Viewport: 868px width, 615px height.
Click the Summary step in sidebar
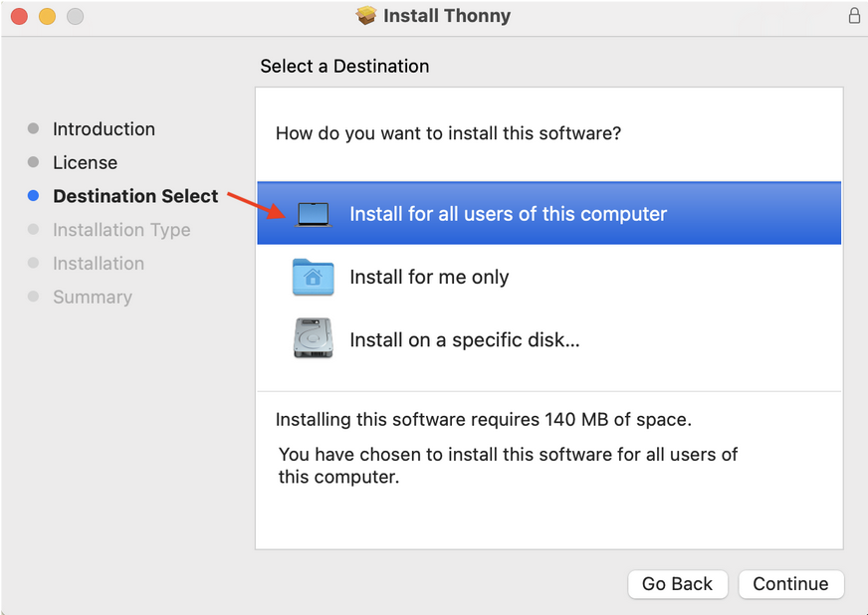click(93, 298)
